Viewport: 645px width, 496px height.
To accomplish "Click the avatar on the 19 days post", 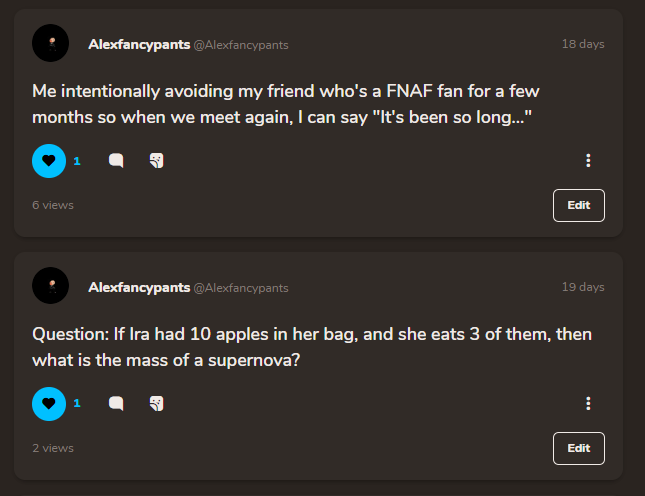I will pos(51,287).
